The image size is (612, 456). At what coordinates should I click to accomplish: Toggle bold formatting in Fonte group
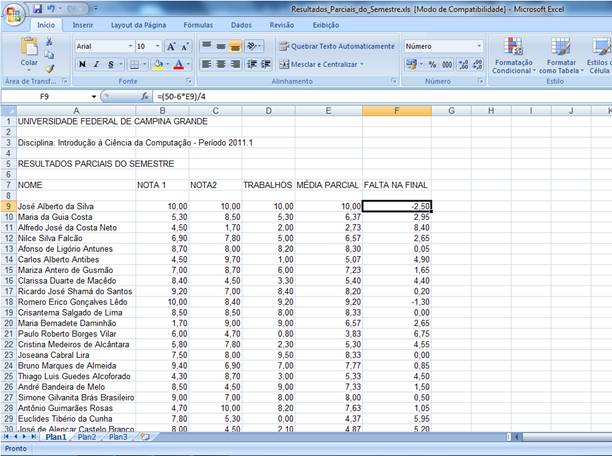[83, 64]
